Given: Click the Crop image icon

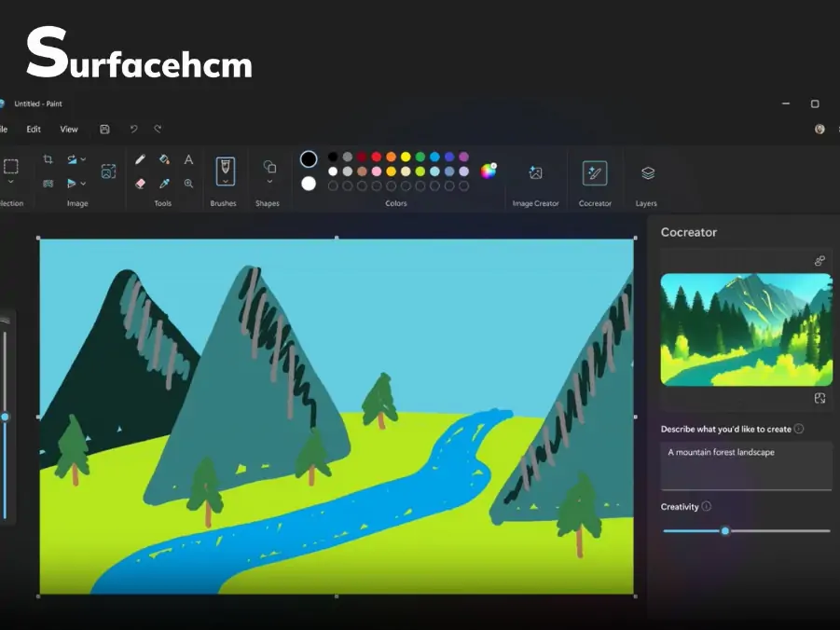Looking at the screenshot, I should click(x=48, y=159).
